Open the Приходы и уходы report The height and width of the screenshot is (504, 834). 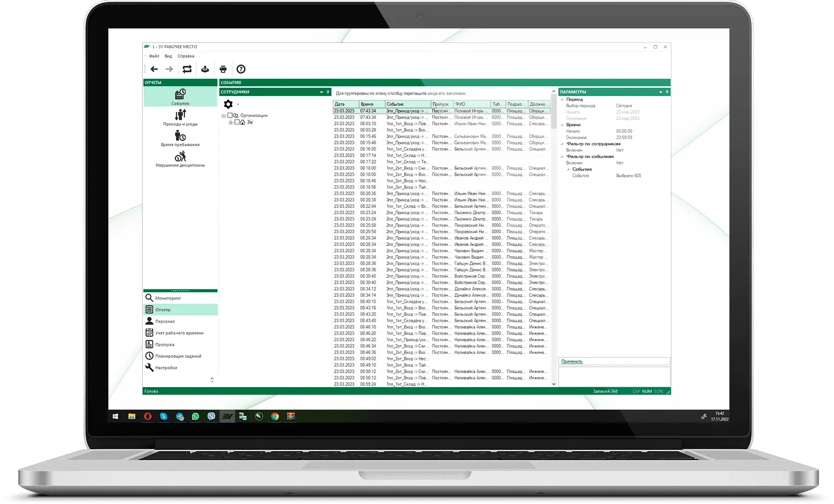(x=180, y=117)
